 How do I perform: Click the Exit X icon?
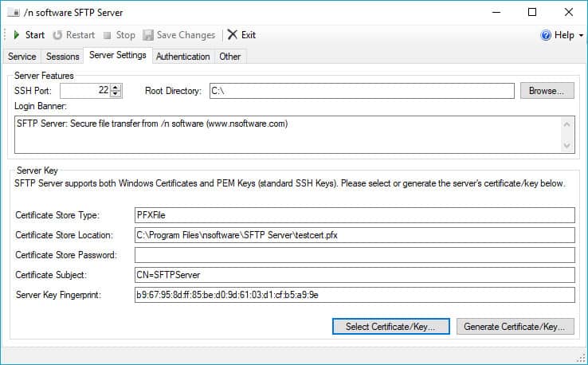pos(233,34)
